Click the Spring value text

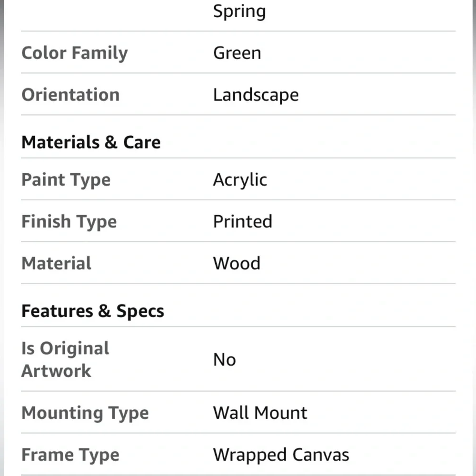tap(239, 11)
